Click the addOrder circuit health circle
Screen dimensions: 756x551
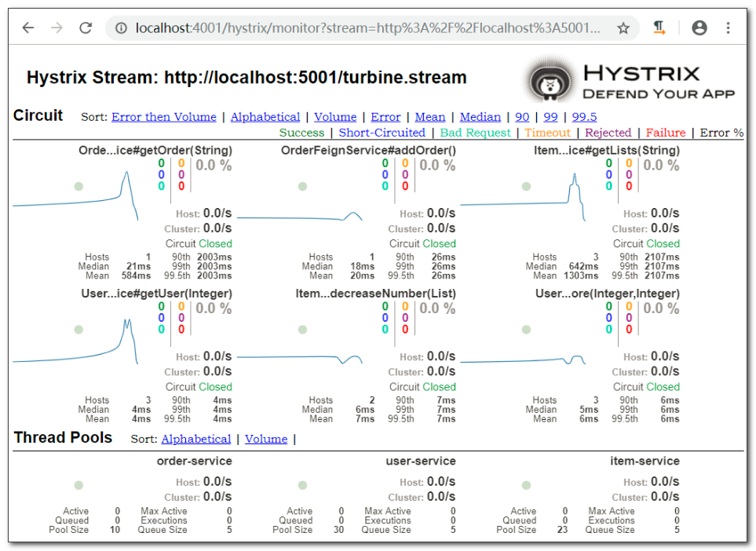302,187
